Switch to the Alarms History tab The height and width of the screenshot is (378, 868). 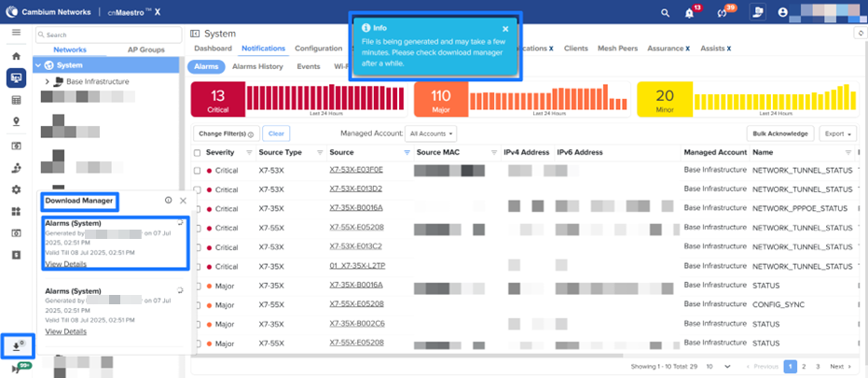257,66
